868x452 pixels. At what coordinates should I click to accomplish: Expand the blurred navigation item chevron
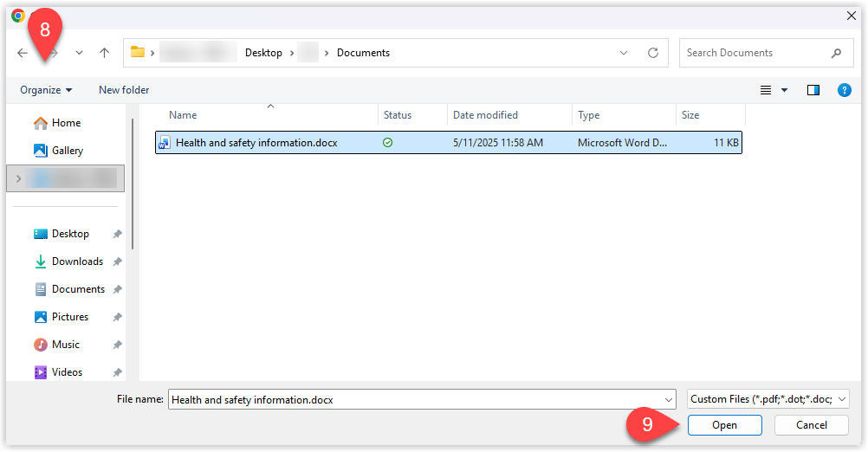18,178
